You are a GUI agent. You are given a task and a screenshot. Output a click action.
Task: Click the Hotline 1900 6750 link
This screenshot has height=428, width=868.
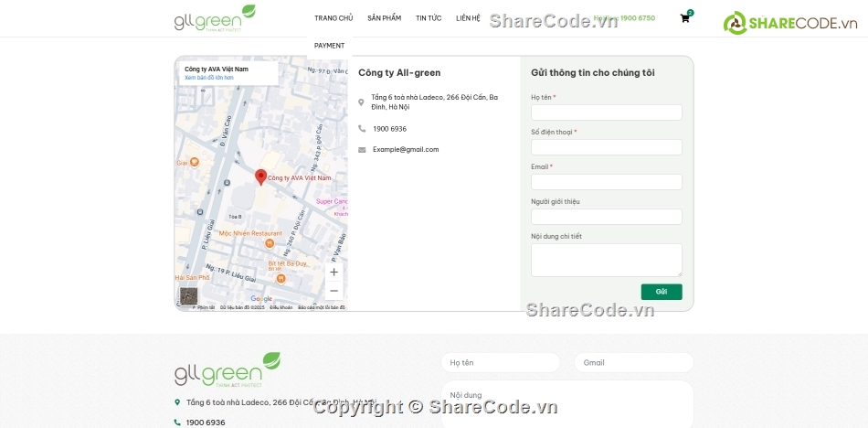(624, 18)
